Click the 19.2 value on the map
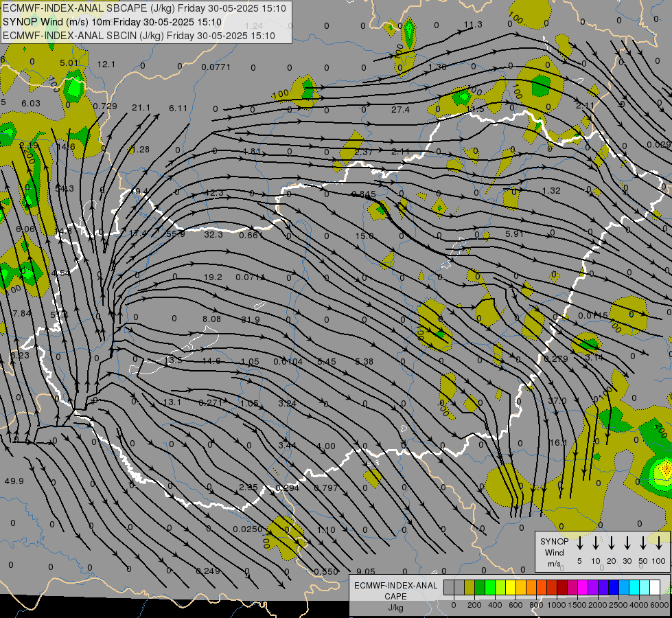 point(213,277)
